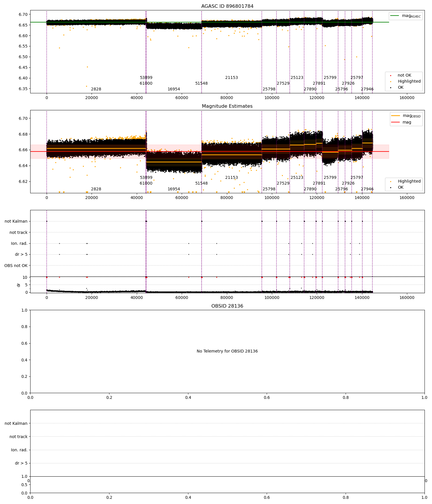The image size is (432, 504).
Task: Click OBSID label 27529 in the top plot
Action: [283, 84]
